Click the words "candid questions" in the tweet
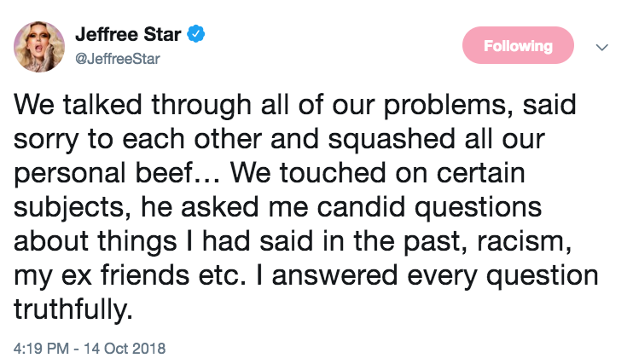Viewport: 633px width, 364px height. 429,208
